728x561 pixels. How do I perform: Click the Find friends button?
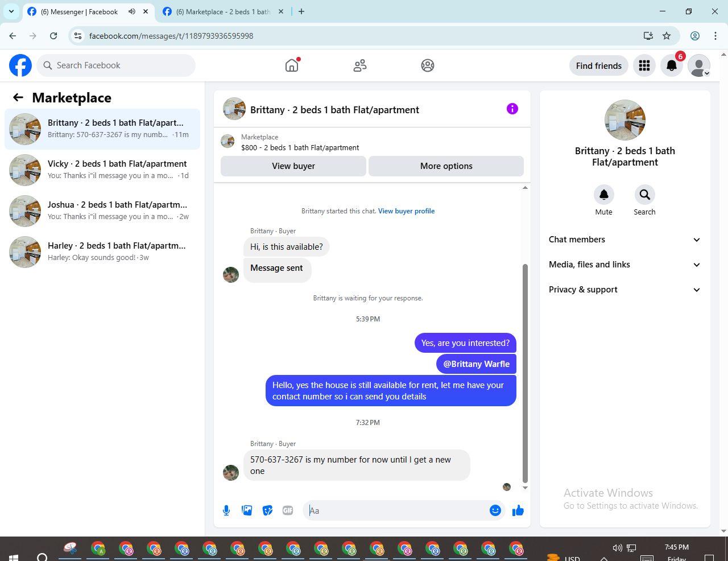[599, 65]
